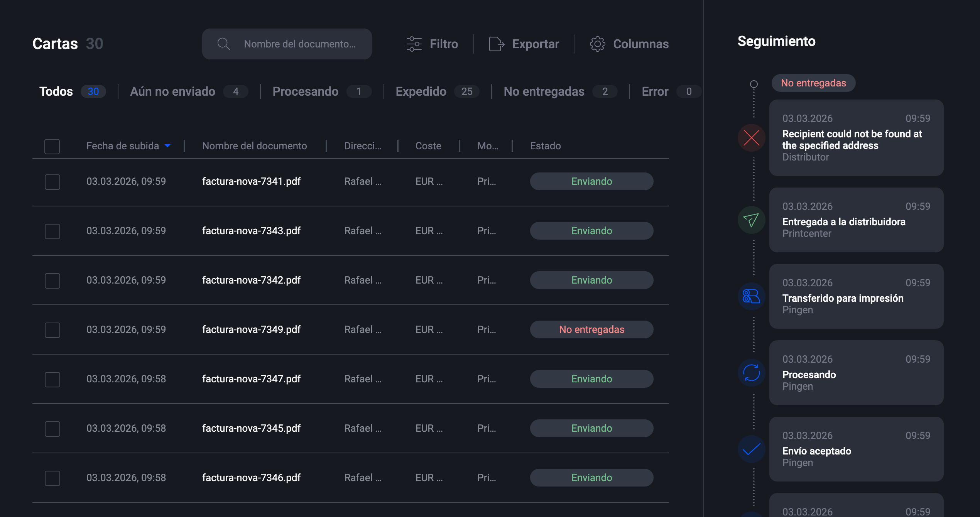This screenshot has width=980, height=517.
Task: Select all rows using the header checkbox
Action: coord(52,146)
